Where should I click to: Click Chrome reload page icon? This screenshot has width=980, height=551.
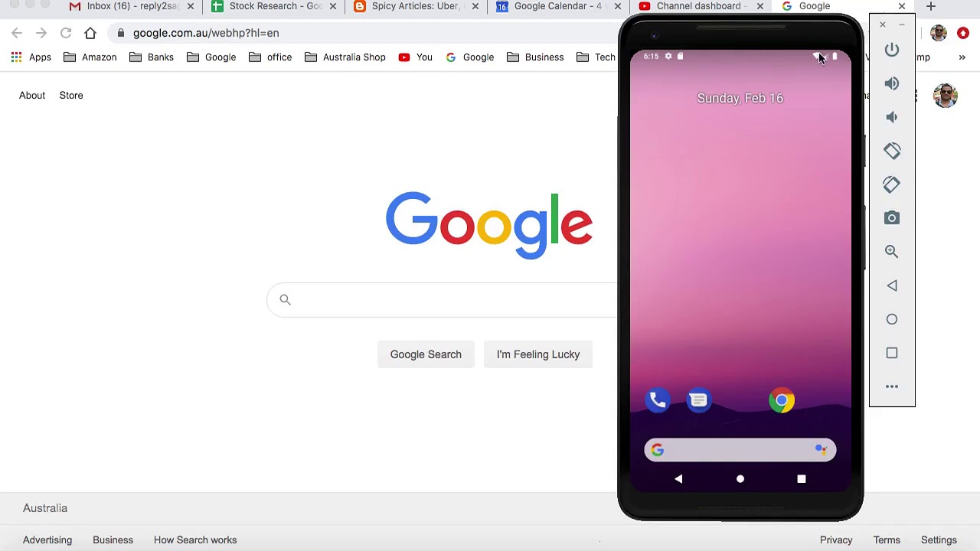point(66,33)
